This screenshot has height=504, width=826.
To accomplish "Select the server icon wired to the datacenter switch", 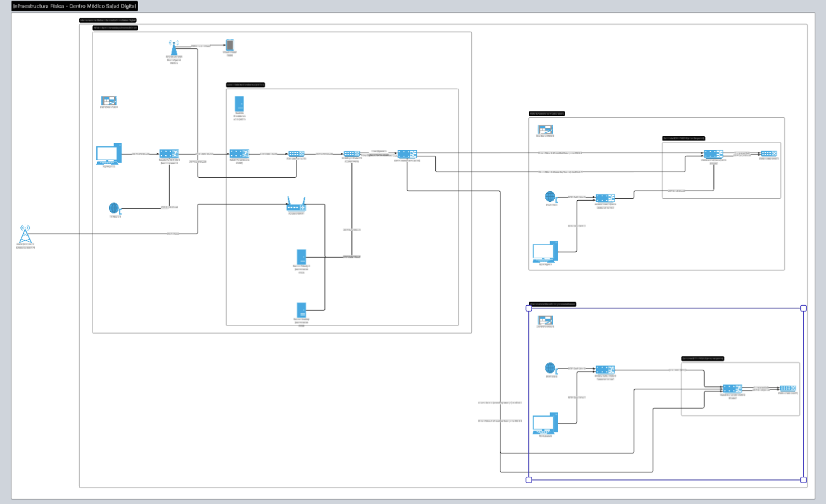I will coord(302,256).
